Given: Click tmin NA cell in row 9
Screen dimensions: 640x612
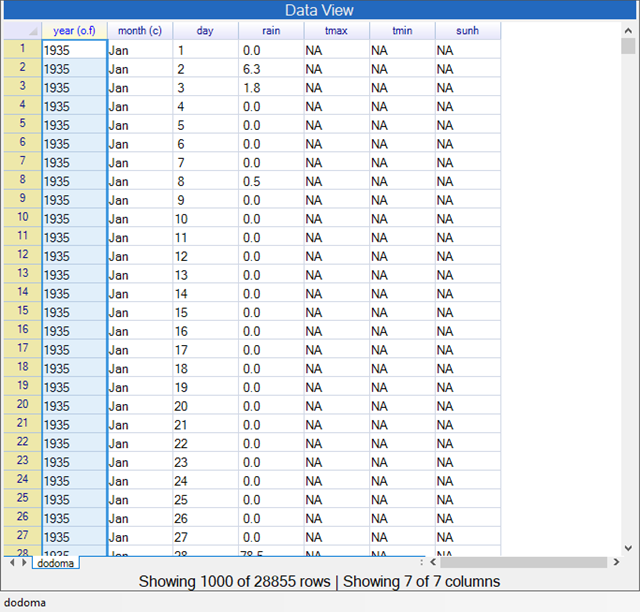Looking at the screenshot, I should (402, 199).
